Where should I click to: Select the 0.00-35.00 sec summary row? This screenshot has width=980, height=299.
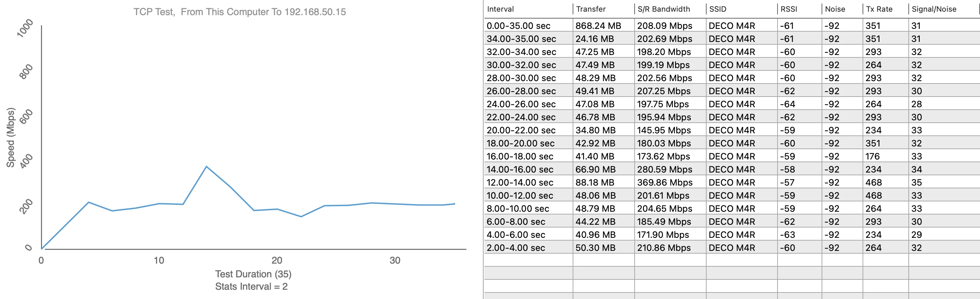518,26
